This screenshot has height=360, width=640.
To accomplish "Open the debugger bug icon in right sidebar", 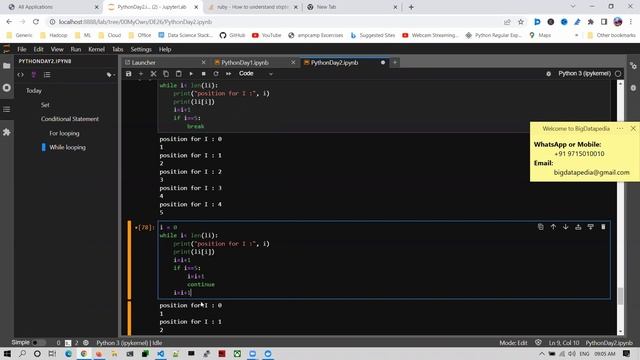I will coord(633,88).
